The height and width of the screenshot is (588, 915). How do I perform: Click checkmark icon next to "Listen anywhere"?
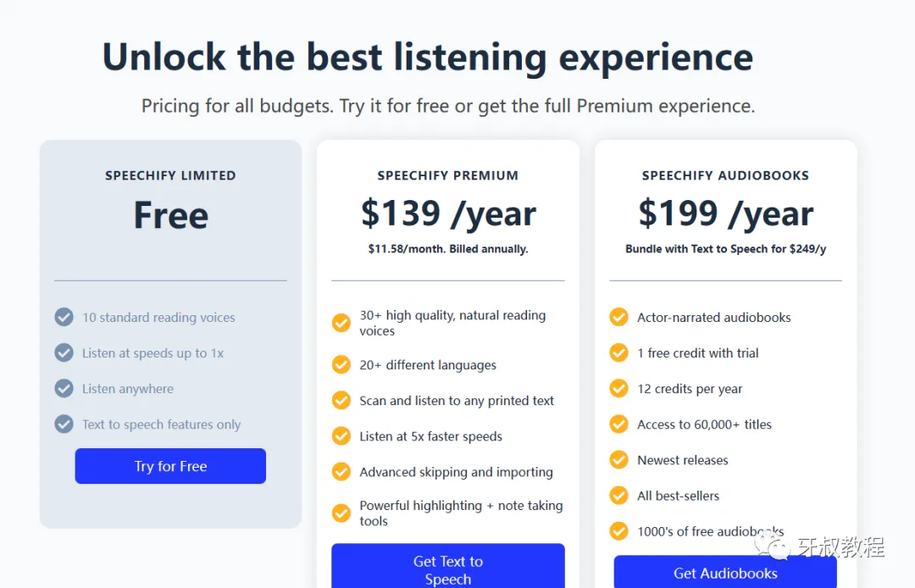(x=64, y=388)
